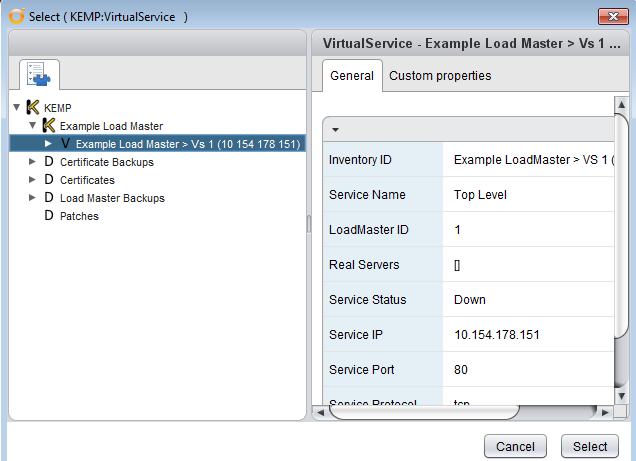
Task: Click the Service Port label
Action: [361, 369]
